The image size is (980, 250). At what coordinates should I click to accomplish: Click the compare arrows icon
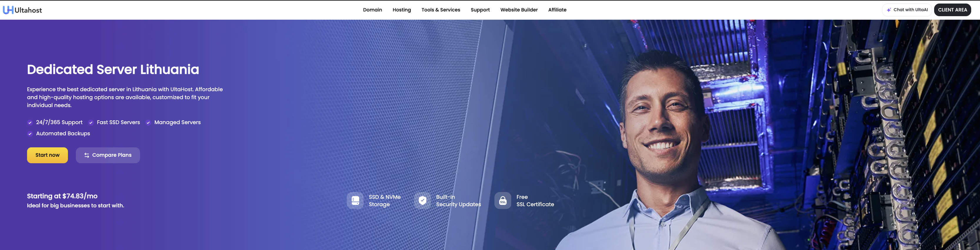point(87,155)
